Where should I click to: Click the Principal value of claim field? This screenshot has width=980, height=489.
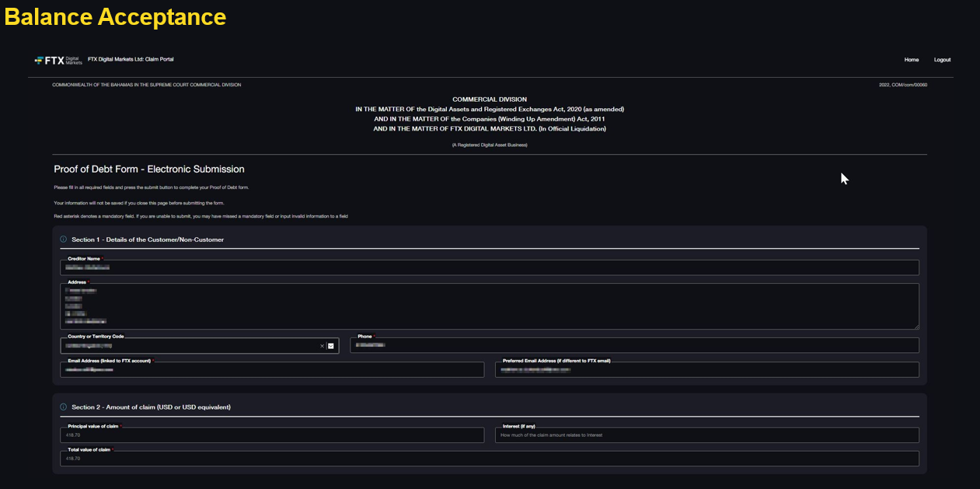point(272,435)
